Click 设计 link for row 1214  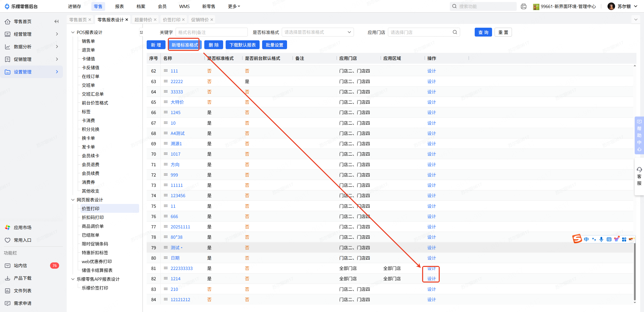(x=431, y=279)
